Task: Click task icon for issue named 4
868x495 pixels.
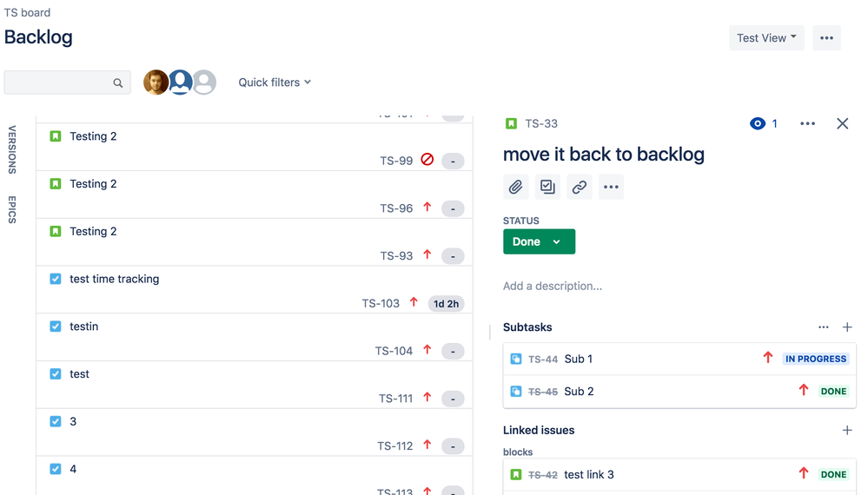Action: pos(56,469)
